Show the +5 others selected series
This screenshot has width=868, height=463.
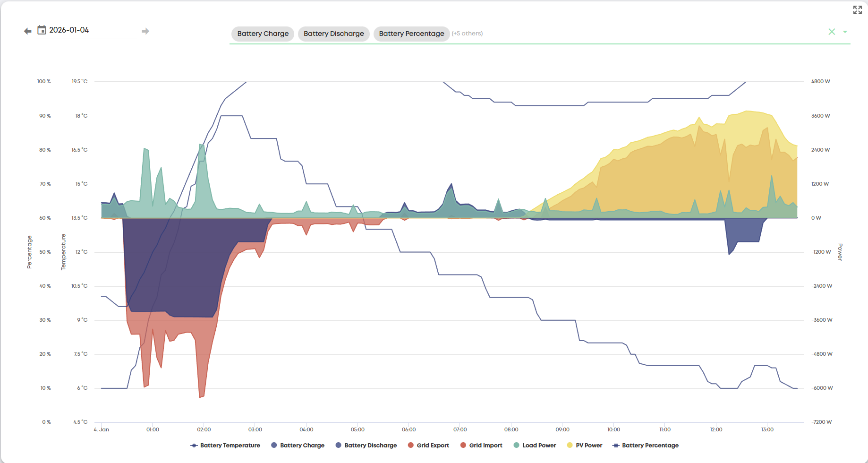coord(467,34)
